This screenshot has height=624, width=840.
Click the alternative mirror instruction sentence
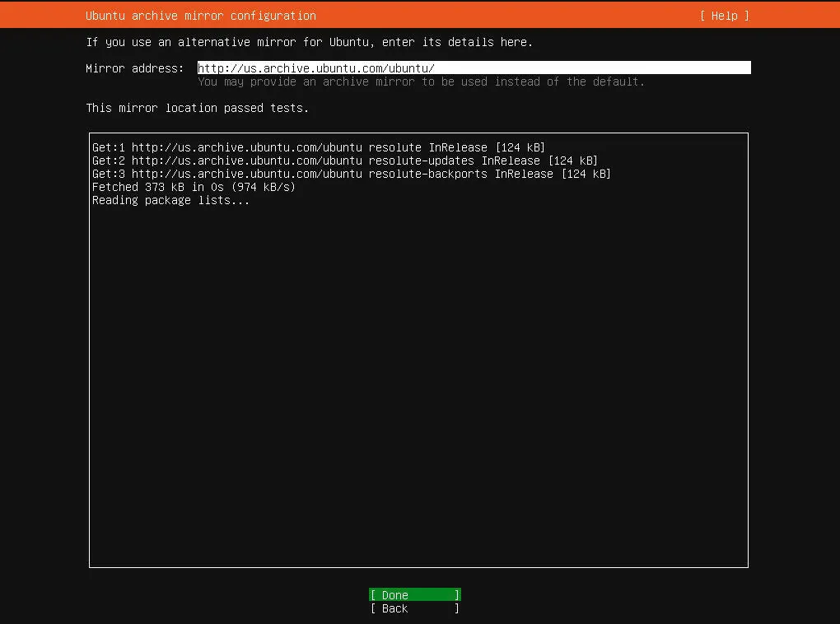(309, 42)
